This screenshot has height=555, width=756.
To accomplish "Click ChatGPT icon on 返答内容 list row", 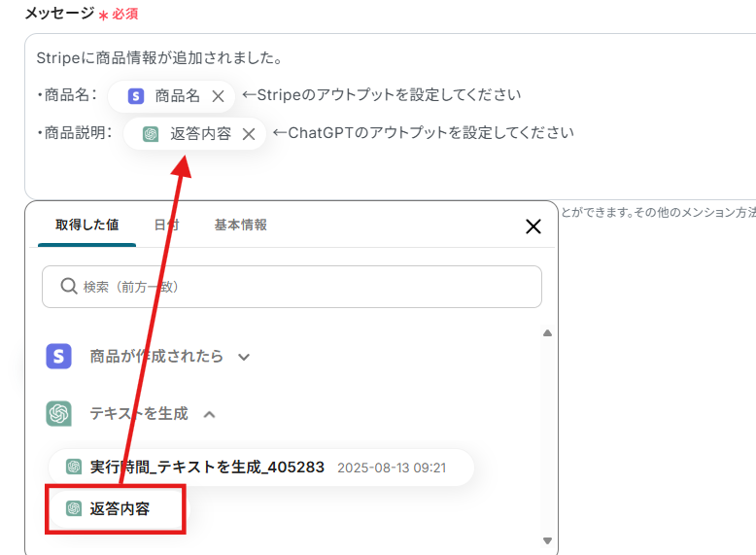I will (74, 508).
